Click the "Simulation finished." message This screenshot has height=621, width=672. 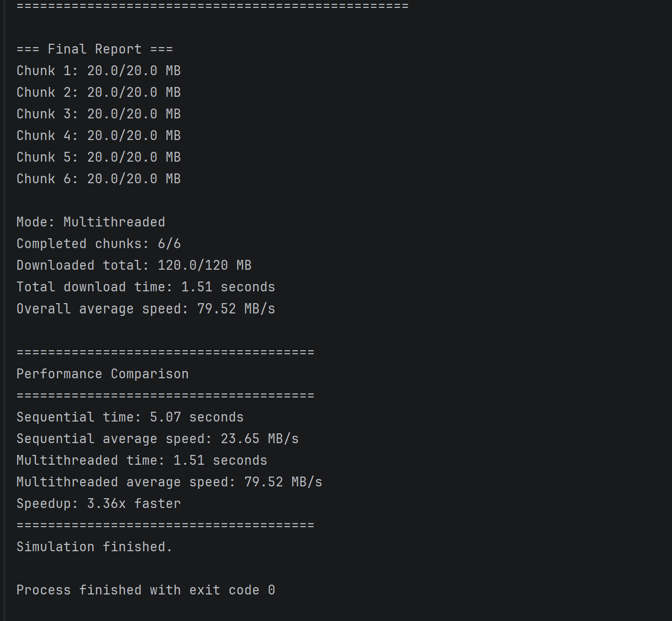tap(95, 547)
